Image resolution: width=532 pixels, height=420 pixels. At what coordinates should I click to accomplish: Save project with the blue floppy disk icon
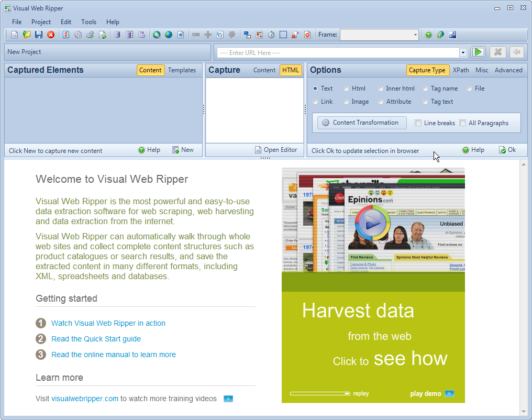click(39, 35)
